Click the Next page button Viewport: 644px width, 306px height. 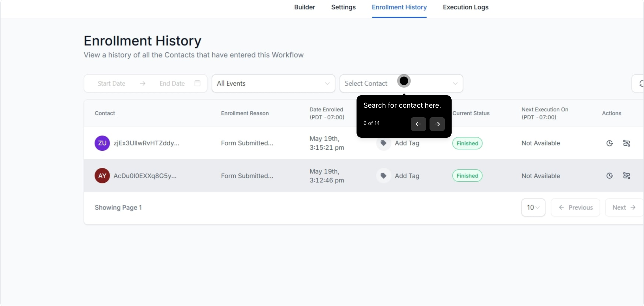pyautogui.click(x=624, y=207)
